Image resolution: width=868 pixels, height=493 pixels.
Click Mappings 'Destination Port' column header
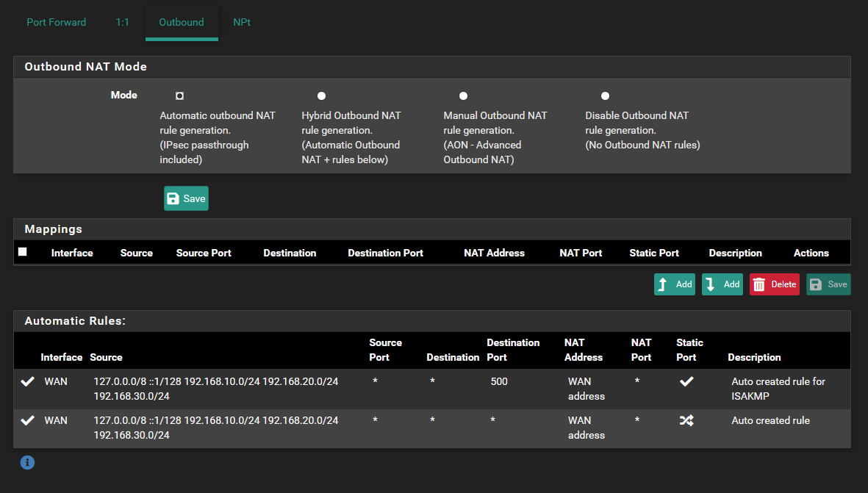point(385,253)
